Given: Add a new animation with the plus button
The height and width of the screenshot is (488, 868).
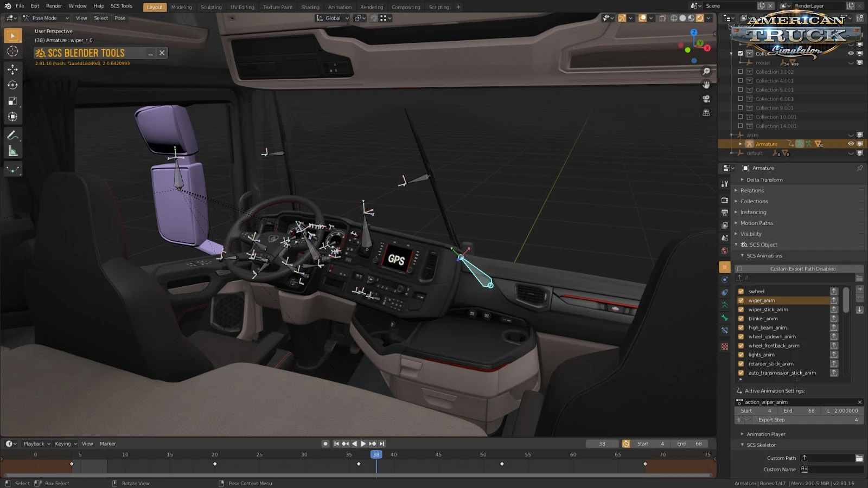Looking at the screenshot, I should 859,290.
